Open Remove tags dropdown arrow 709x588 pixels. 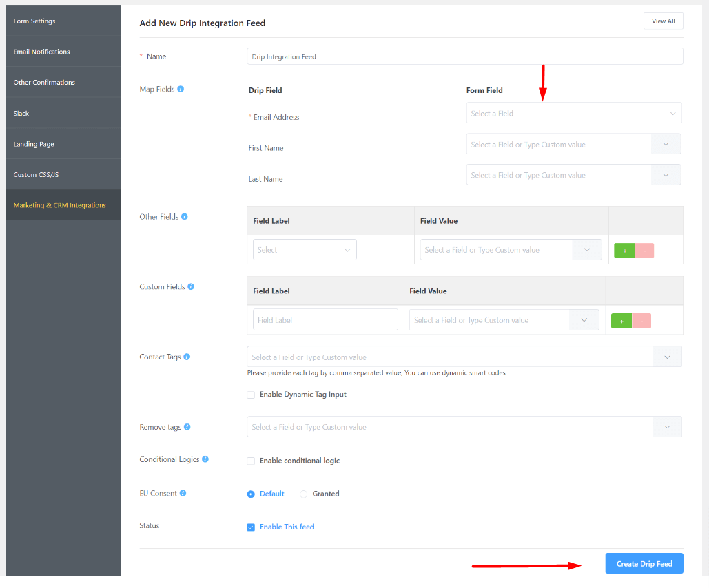(667, 427)
